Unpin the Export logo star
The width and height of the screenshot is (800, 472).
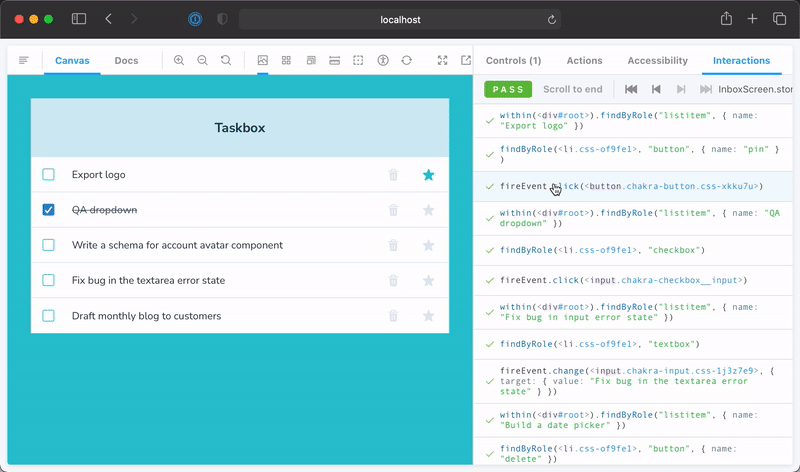point(429,175)
